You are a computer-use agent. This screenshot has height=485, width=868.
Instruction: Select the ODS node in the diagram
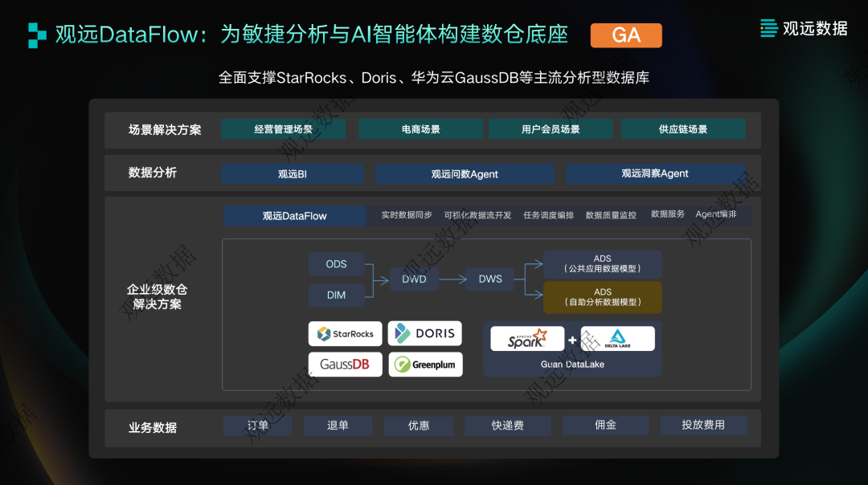(336, 264)
